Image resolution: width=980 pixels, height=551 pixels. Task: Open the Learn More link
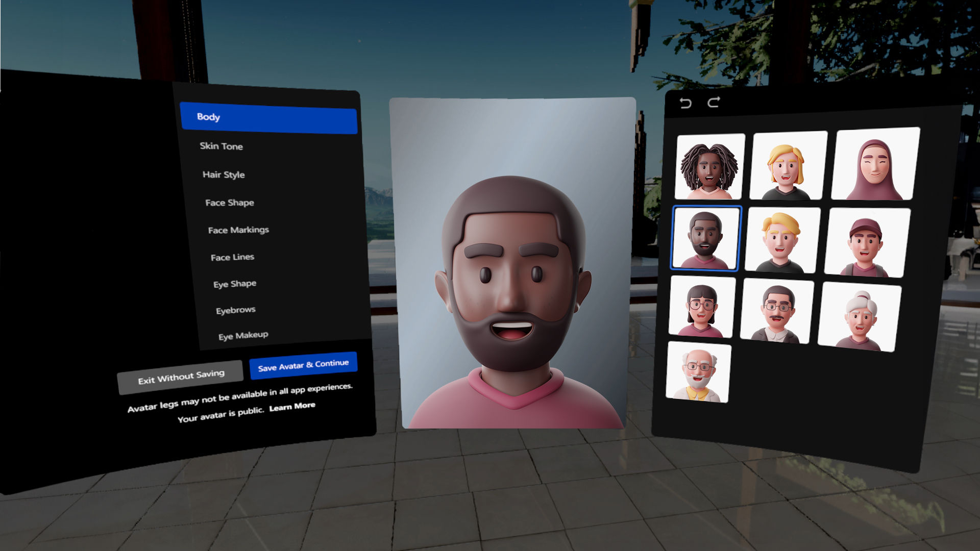pos(292,406)
